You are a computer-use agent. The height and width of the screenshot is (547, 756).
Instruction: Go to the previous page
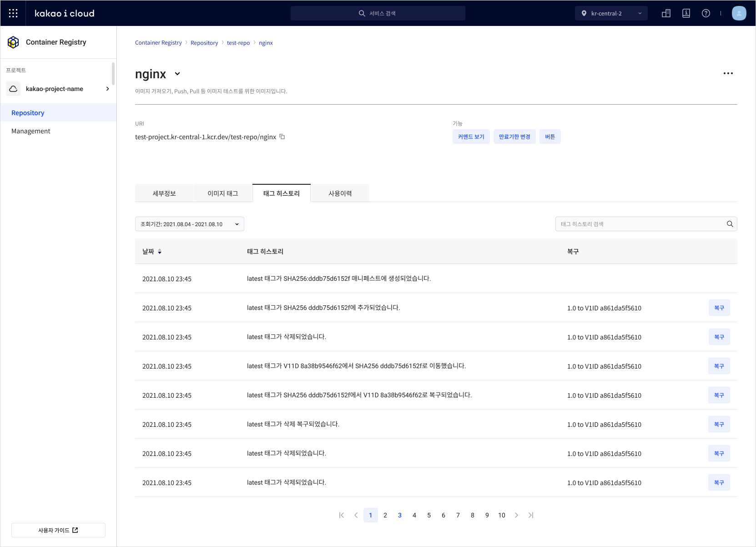coord(356,515)
